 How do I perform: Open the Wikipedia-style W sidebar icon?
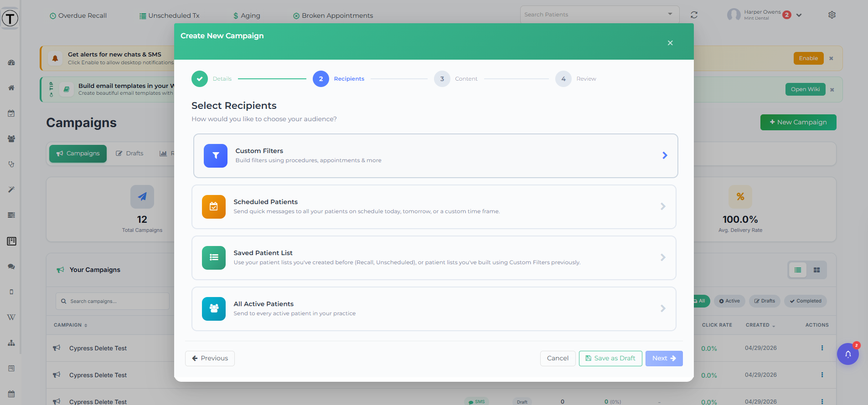point(11,317)
